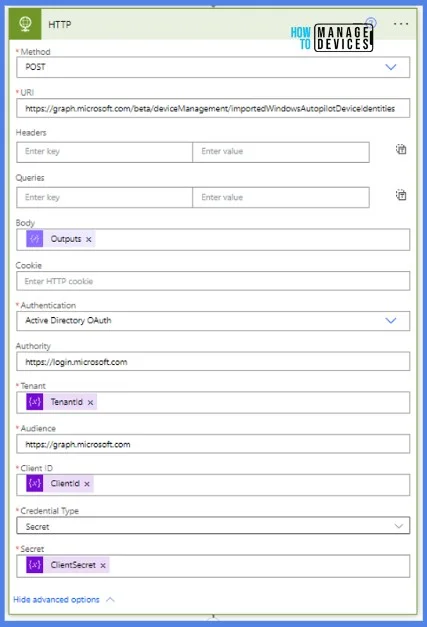
Task: Click the ClientSecret token label
Action: pyautogui.click(x=73, y=565)
